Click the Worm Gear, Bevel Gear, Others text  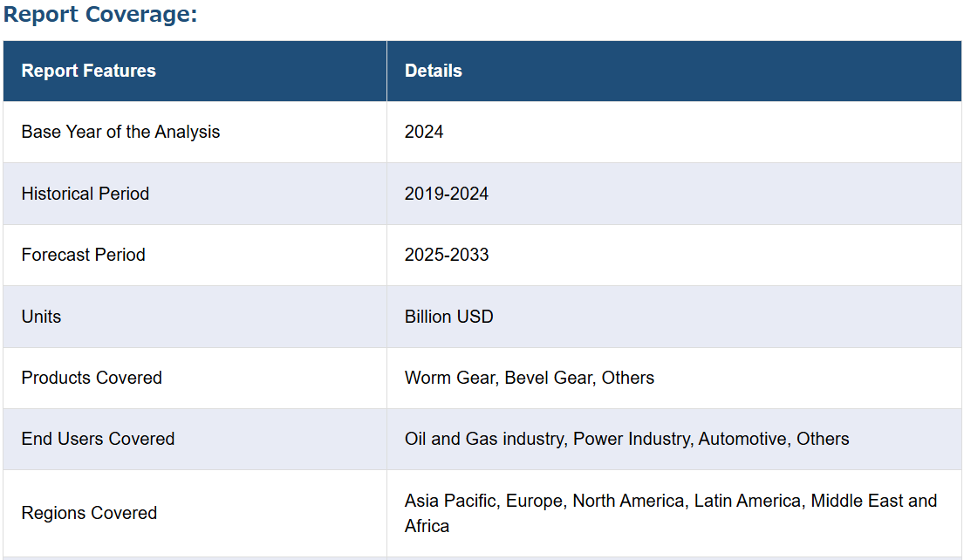[x=530, y=378]
